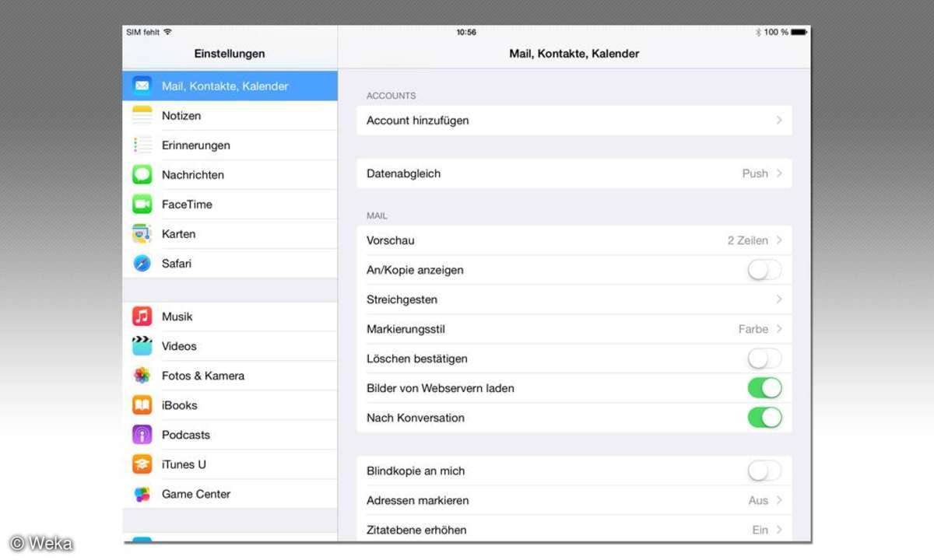Enable Blindkopie an mich switch

click(764, 471)
